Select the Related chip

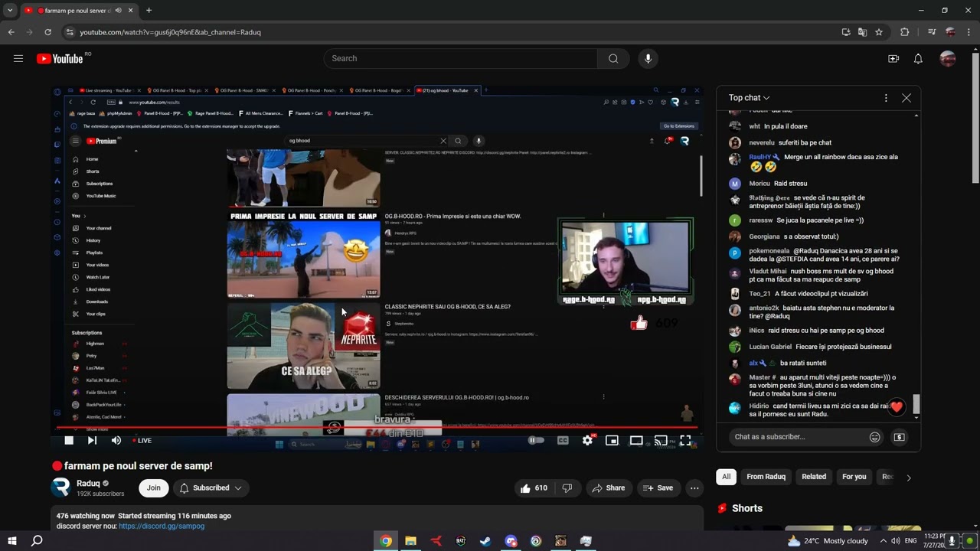coord(814,477)
